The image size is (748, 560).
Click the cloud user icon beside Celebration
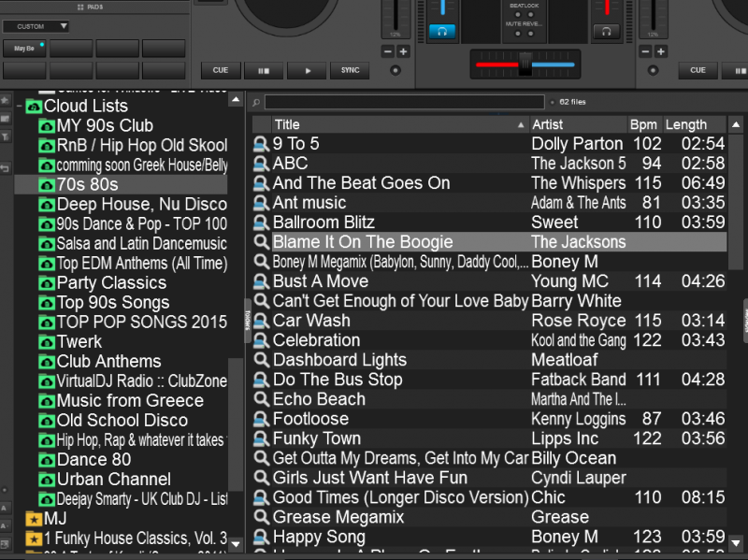point(261,340)
